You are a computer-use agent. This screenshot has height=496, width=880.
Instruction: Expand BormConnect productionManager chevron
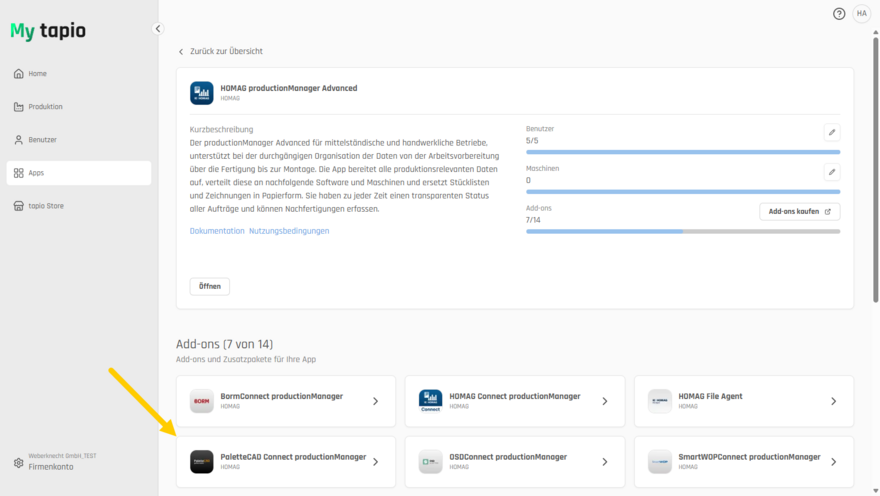(375, 401)
